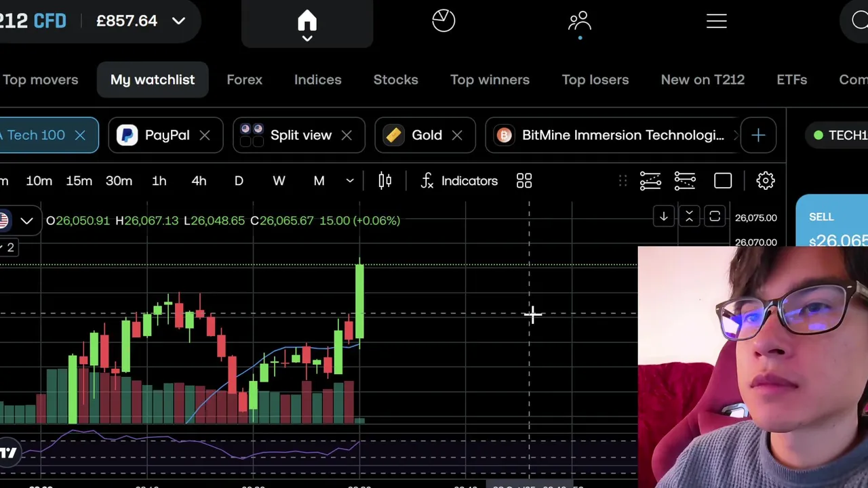
Task: Open the social community people icon
Action: tap(580, 21)
